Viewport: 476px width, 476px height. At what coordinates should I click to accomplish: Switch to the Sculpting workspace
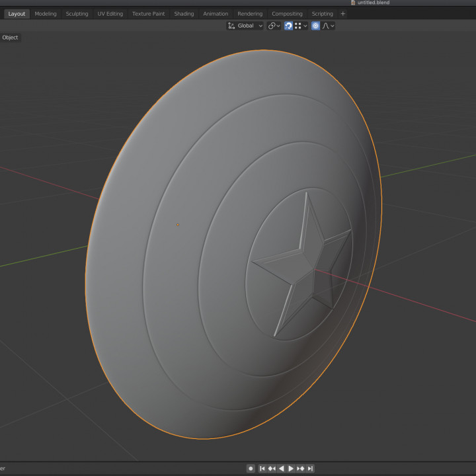[x=77, y=14]
